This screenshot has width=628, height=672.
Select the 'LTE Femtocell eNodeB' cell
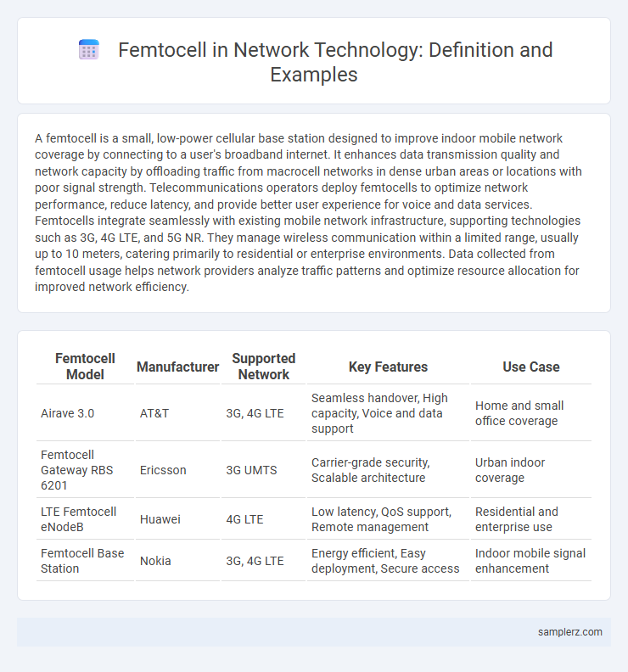click(85, 519)
